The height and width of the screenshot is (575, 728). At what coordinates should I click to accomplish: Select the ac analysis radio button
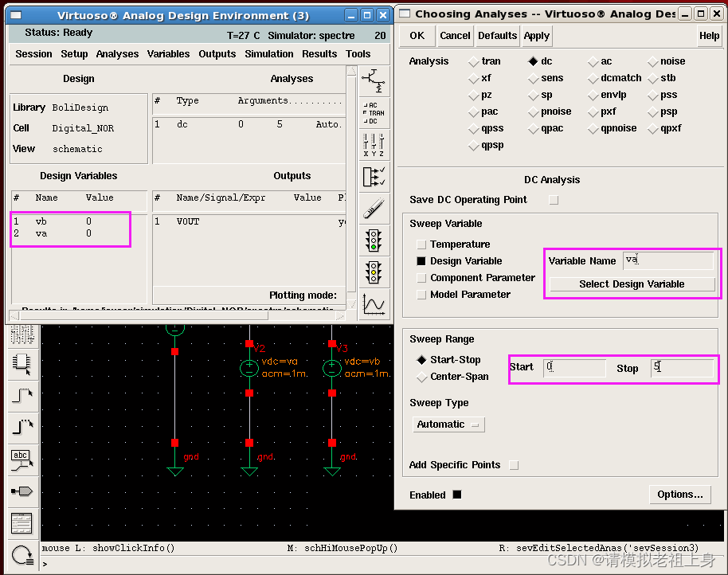(x=593, y=61)
